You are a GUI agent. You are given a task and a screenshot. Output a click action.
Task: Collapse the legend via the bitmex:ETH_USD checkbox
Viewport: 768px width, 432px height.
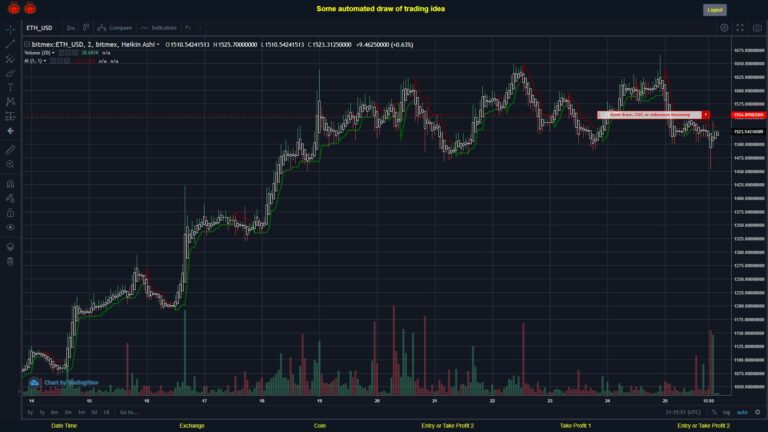coord(27,45)
